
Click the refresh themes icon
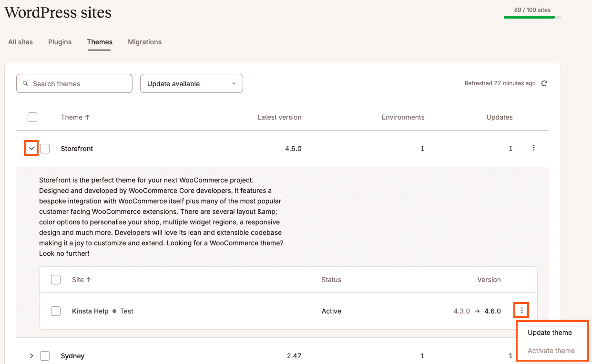pyautogui.click(x=544, y=83)
